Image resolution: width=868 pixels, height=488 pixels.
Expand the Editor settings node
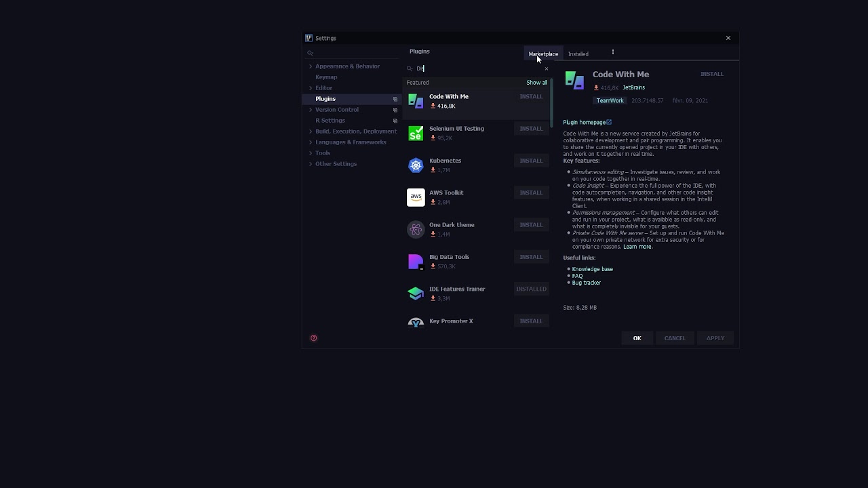click(x=311, y=88)
